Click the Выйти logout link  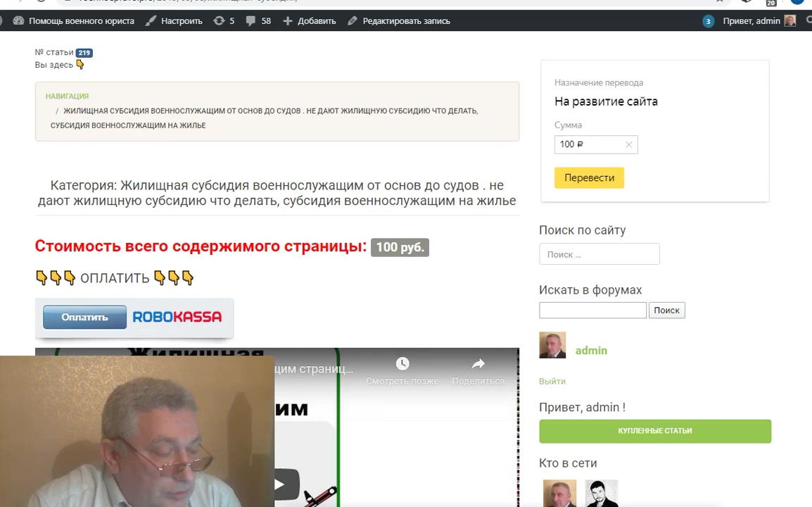[552, 381]
